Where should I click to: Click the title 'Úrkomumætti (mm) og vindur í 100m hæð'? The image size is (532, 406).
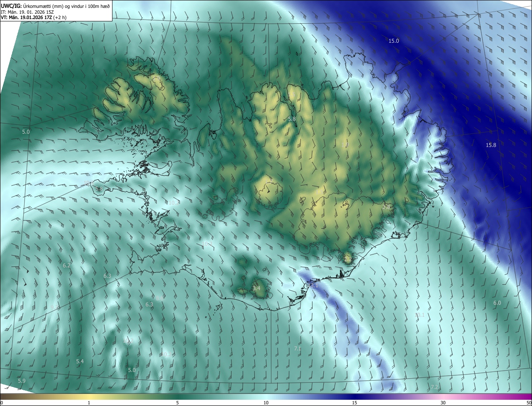[66, 6]
